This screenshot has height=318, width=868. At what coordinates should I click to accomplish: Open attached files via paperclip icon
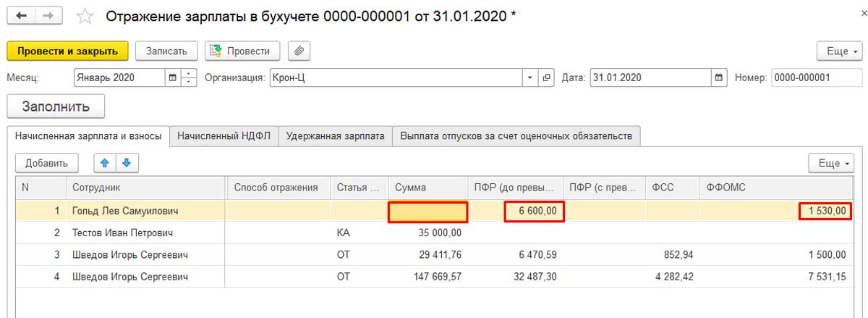point(299,51)
